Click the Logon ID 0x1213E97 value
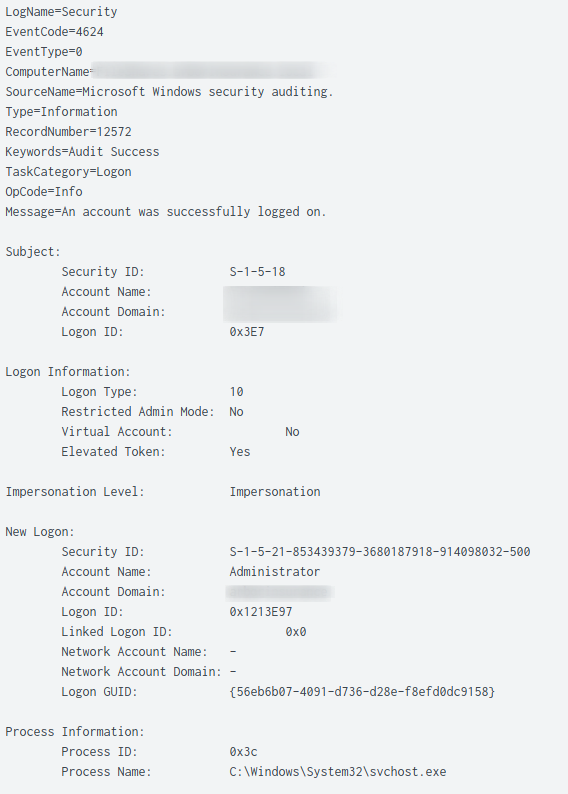Viewport: 568px width, 794px height. pos(261,612)
